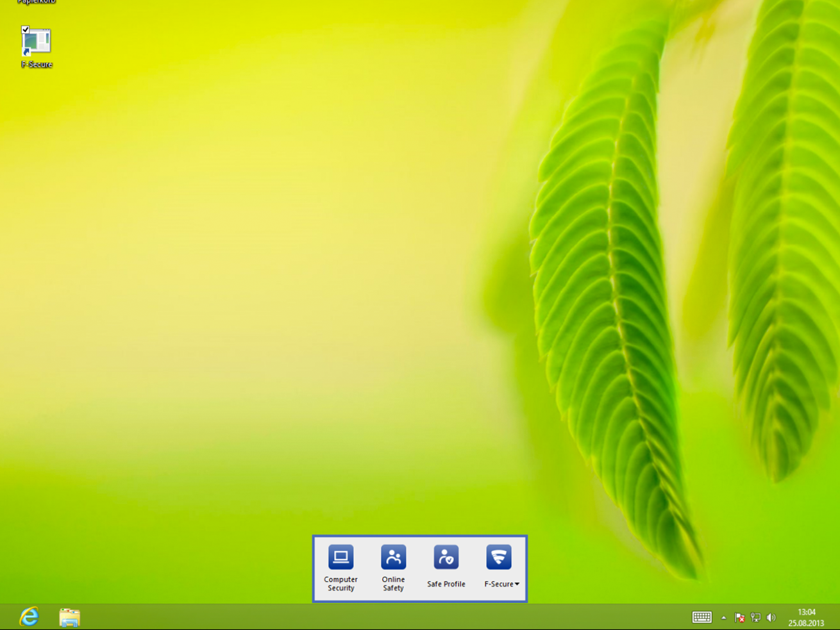Click the "Safe Profile" text label
840x630 pixels.
coord(446,584)
